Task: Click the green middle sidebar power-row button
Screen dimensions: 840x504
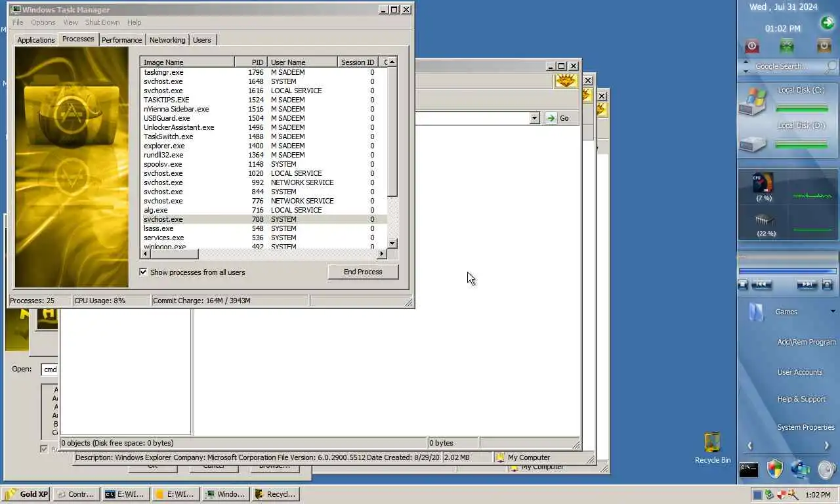Action: pyautogui.click(x=787, y=46)
